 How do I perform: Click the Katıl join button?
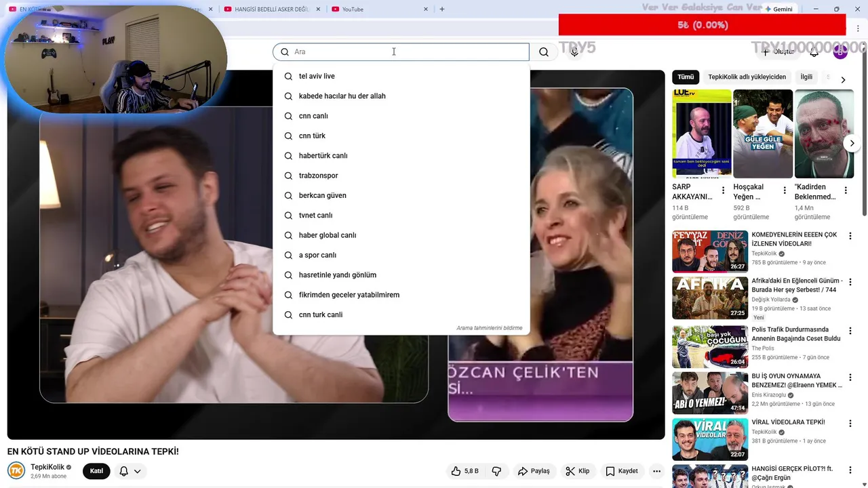point(96,471)
